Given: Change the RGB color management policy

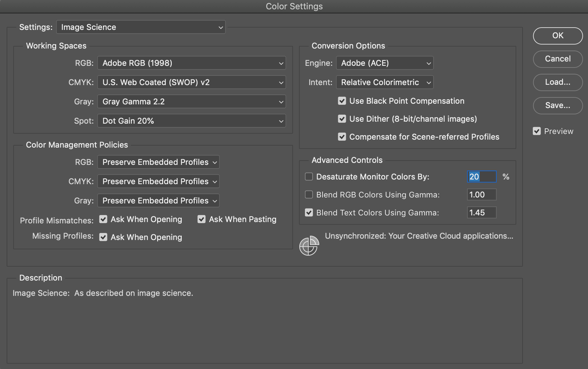Looking at the screenshot, I should pos(158,162).
